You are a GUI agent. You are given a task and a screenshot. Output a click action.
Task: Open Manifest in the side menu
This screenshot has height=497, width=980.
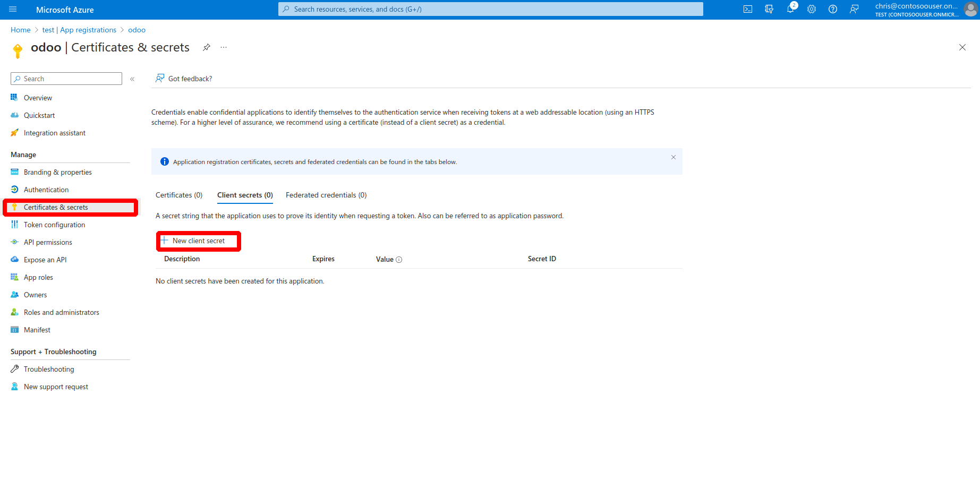pyautogui.click(x=37, y=330)
